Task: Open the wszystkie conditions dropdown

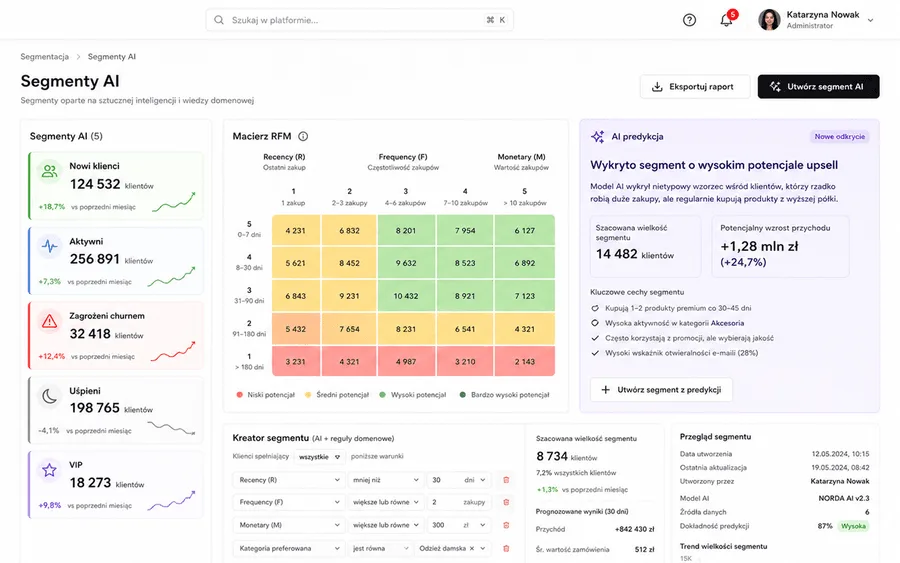Action: click(x=319, y=457)
